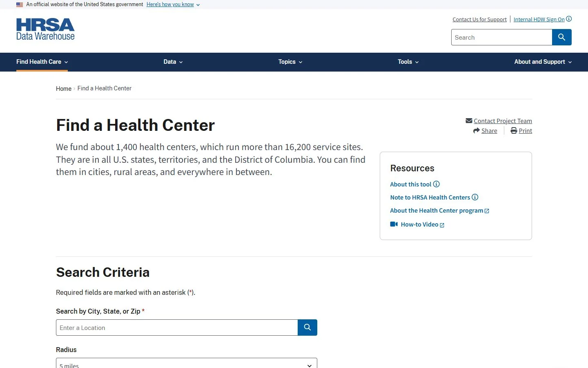Screen dimensions: 588x368
Task: Open the How-to Video link
Action: pos(419,224)
